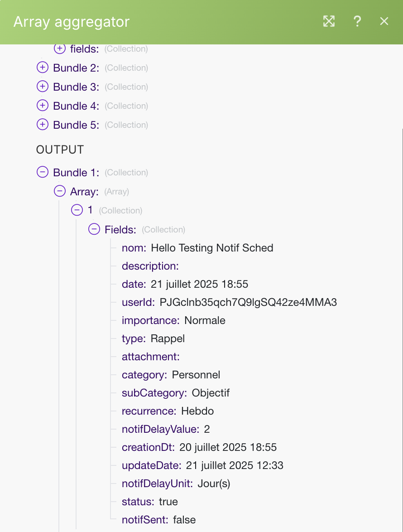Open help question mark icon
This screenshot has width=403, height=532.
[x=357, y=21]
